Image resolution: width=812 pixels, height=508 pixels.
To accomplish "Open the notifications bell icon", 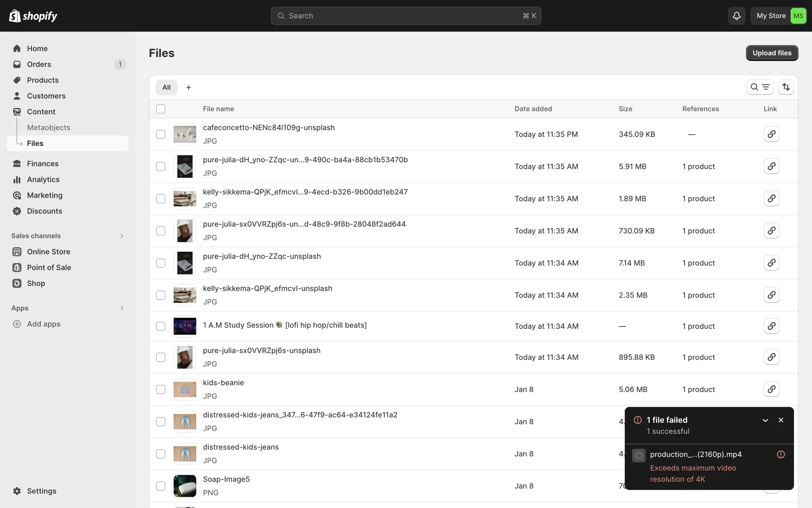I will pos(736,16).
